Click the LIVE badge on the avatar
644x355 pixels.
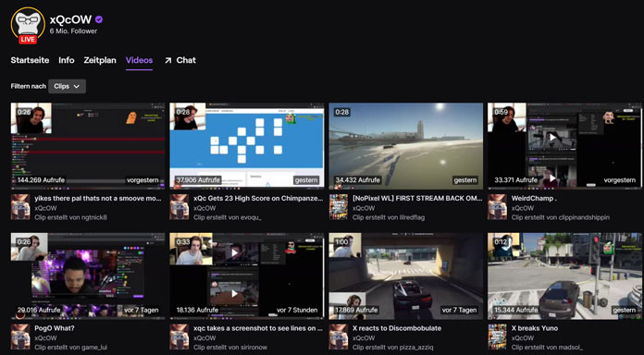tap(28, 40)
